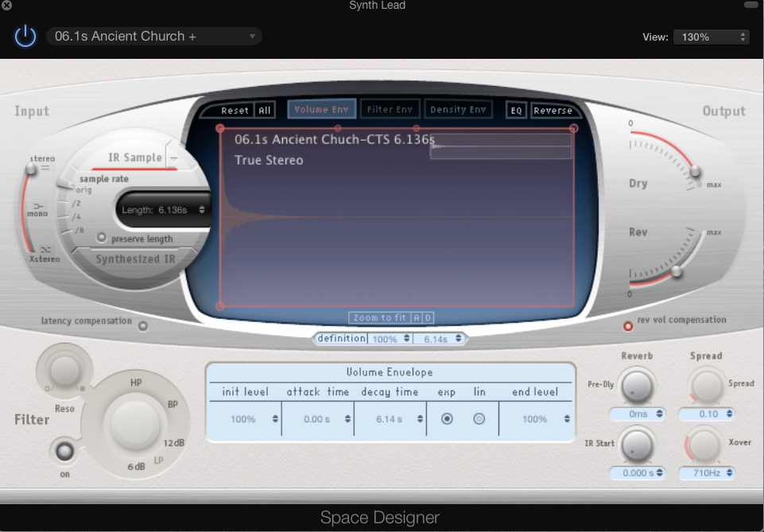Screen dimensions: 764x532
Task: Change the init level 100% stepper
Action: (275, 419)
